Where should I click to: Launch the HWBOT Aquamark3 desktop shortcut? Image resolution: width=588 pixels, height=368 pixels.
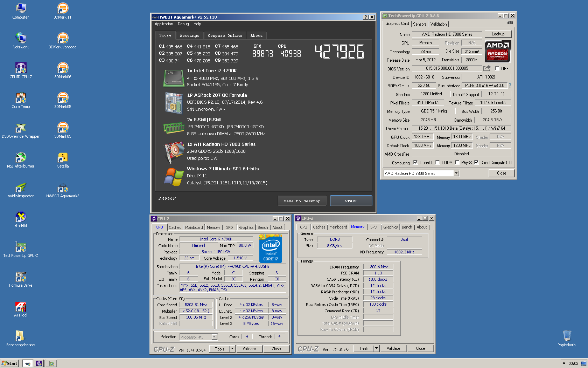click(63, 190)
